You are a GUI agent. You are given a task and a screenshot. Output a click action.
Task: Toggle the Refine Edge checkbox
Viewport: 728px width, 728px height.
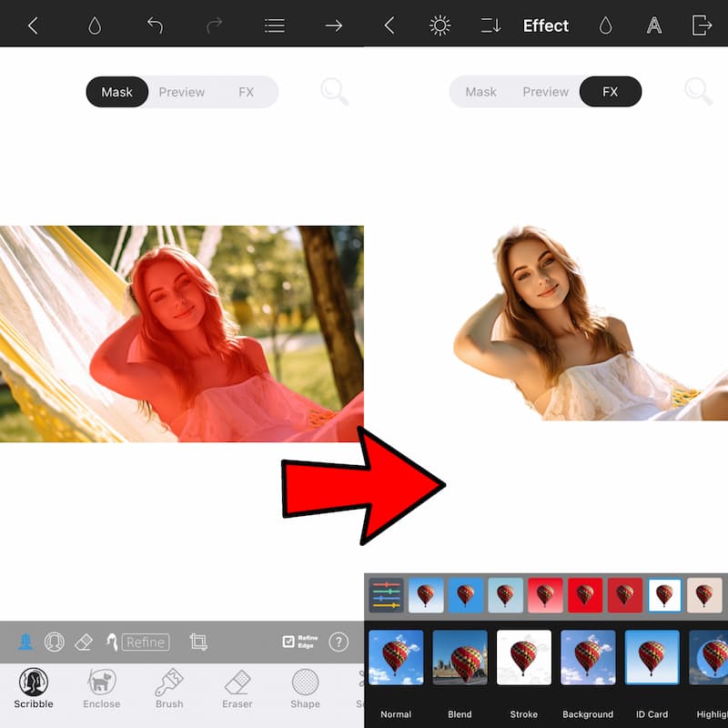click(288, 642)
